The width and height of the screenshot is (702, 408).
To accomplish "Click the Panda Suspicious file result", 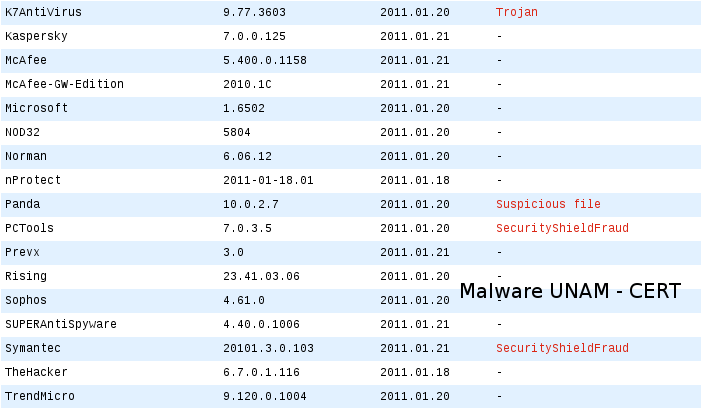I will coord(548,204).
